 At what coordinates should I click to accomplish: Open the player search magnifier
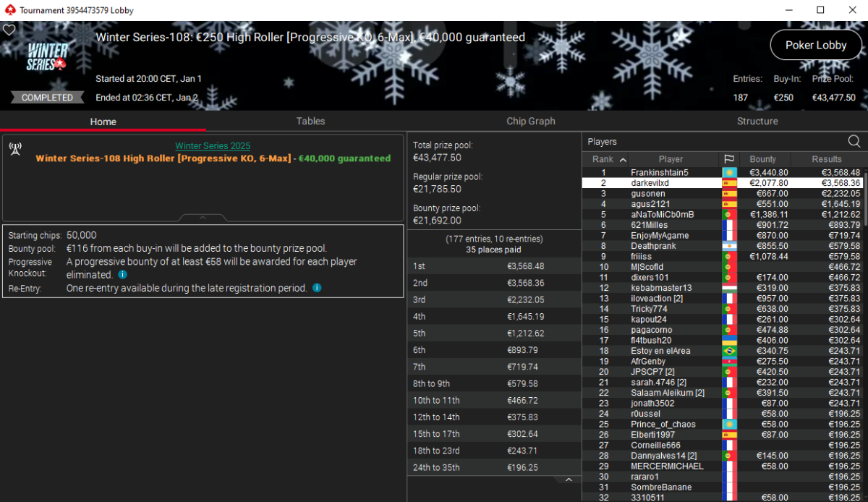click(x=854, y=142)
